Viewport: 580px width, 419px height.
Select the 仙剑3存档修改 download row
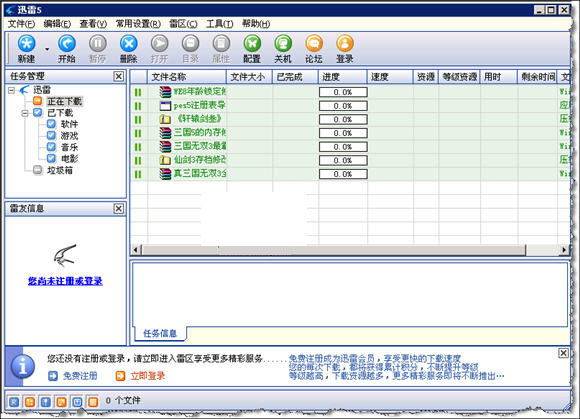[x=350, y=160]
